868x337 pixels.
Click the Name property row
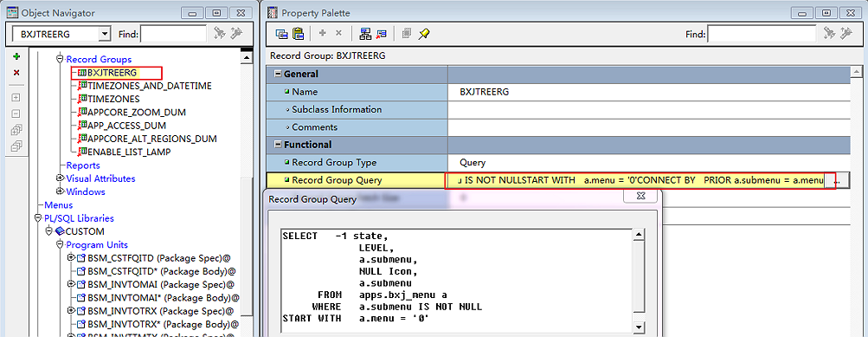pos(558,92)
